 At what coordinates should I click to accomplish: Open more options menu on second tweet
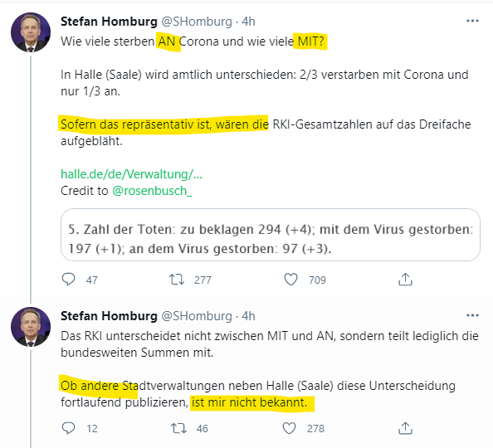click(472, 315)
